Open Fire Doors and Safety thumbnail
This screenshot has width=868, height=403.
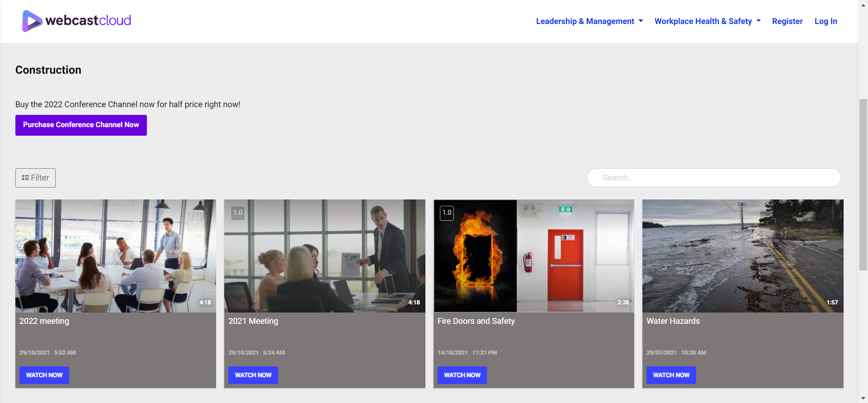point(534,256)
